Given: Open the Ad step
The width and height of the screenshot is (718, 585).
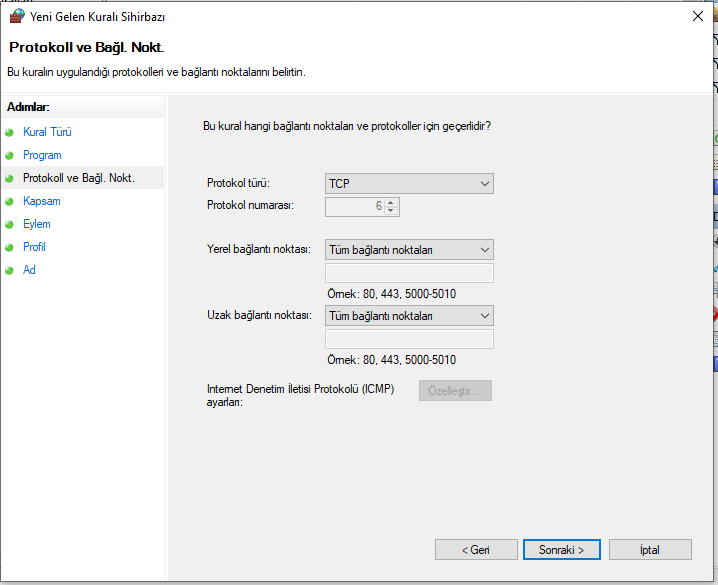Looking at the screenshot, I should [29, 270].
